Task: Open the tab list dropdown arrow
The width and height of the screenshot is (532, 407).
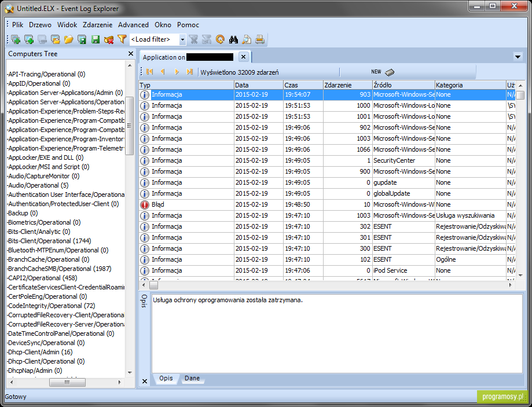Action: 518,57
